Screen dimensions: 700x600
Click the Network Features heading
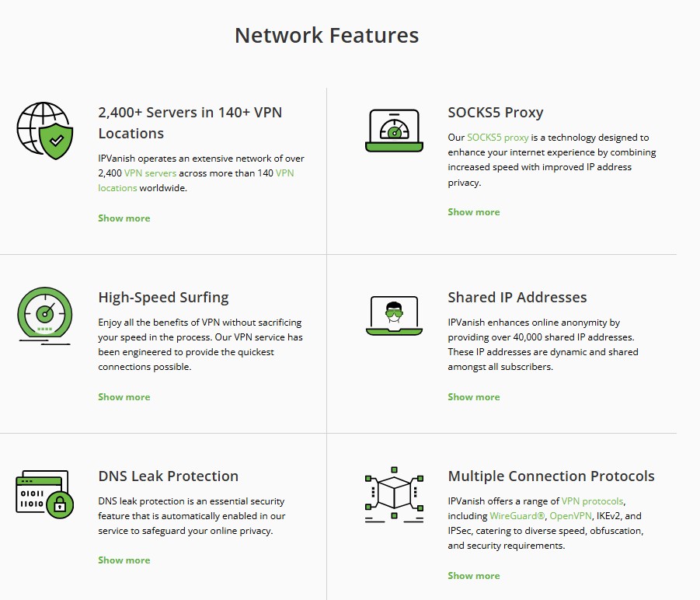326,35
